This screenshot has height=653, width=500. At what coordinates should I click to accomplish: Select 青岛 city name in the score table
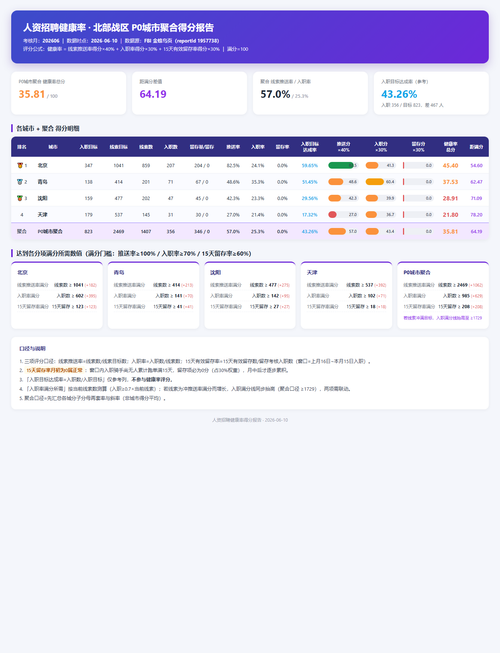pyautogui.click(x=42, y=182)
